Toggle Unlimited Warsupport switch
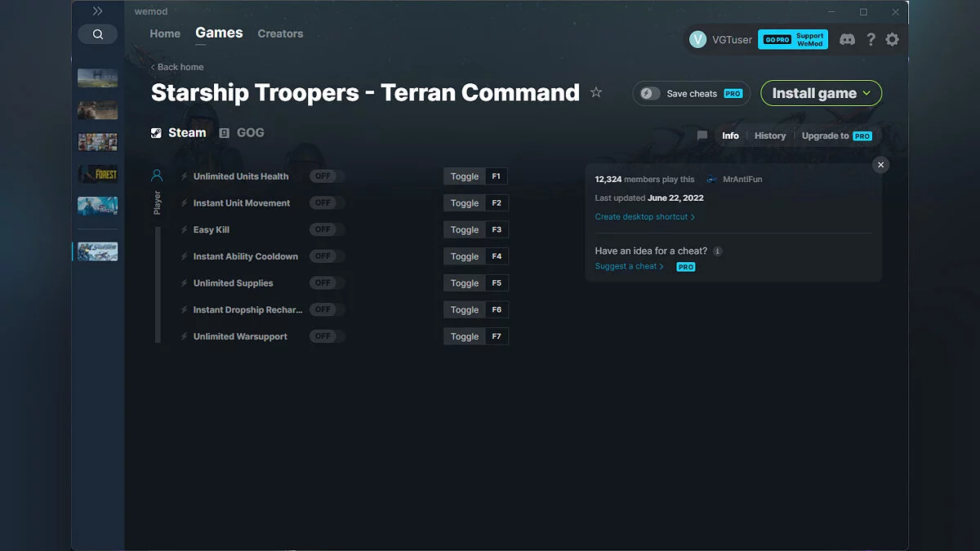The image size is (980, 551). 327,336
